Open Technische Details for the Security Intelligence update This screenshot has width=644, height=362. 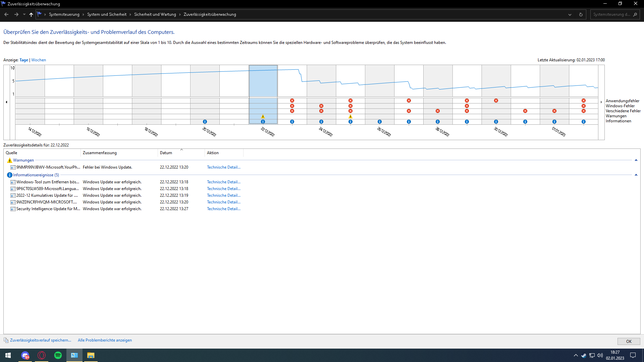click(x=223, y=209)
